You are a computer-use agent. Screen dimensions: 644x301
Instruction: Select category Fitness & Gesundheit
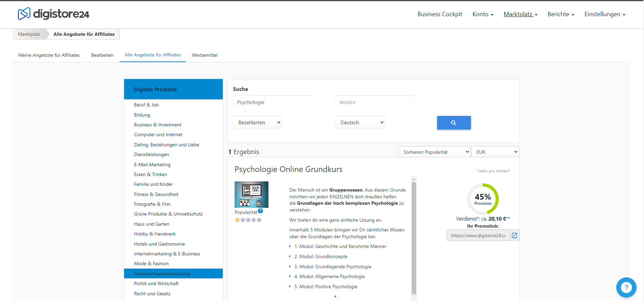tap(156, 194)
